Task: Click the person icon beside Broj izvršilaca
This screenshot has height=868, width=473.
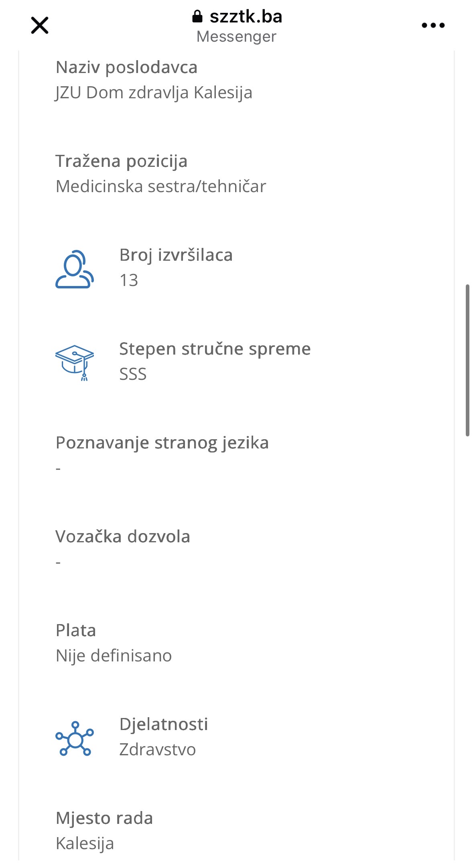Action: tap(75, 269)
